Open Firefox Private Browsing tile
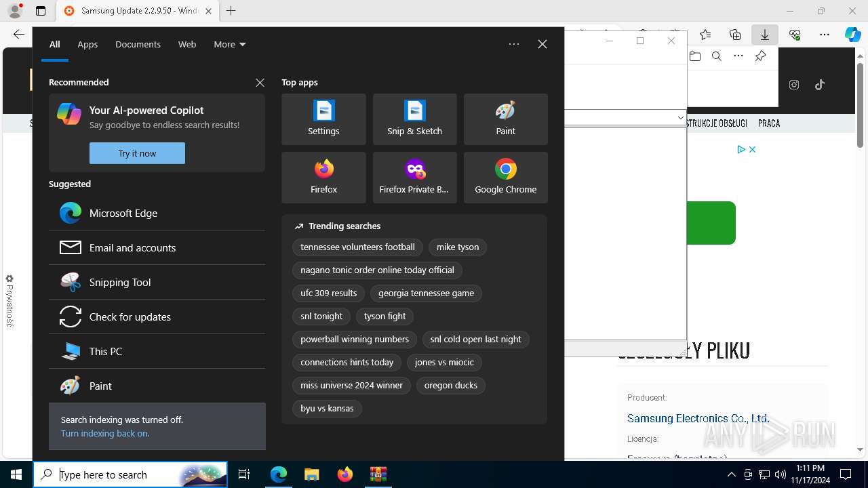 [414, 178]
